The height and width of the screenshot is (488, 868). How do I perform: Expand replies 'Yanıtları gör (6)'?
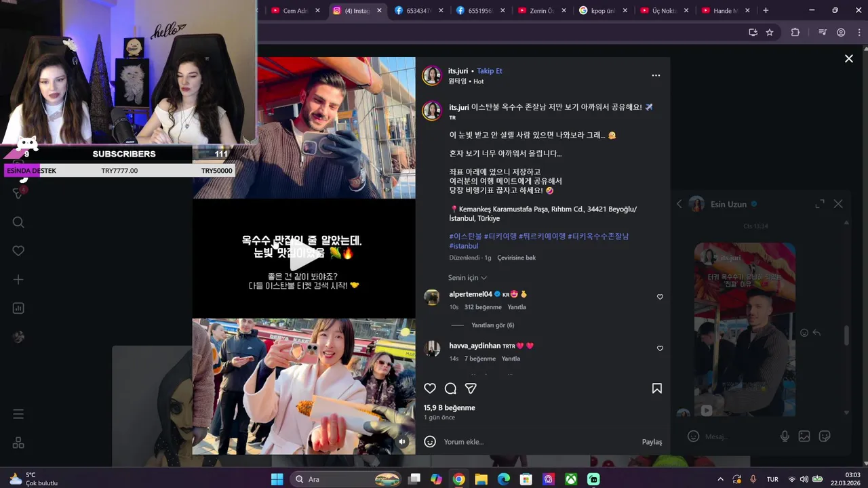(x=492, y=325)
